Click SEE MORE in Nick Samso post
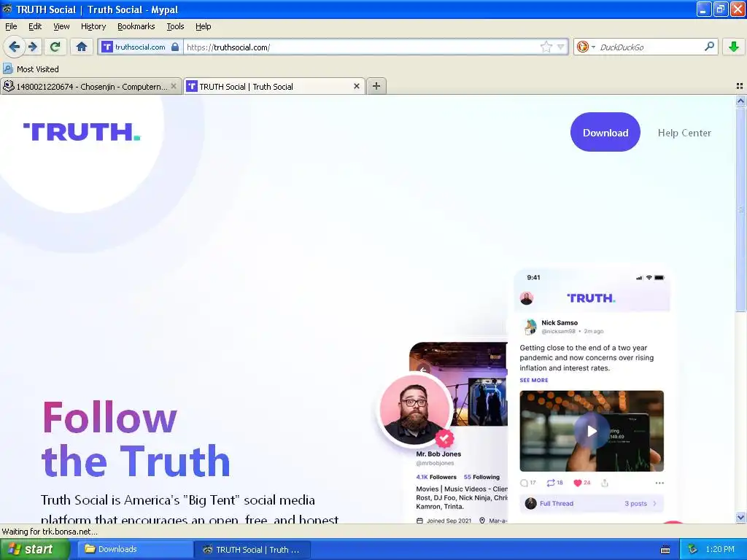Viewport: 747px width, 560px height. 533,380
